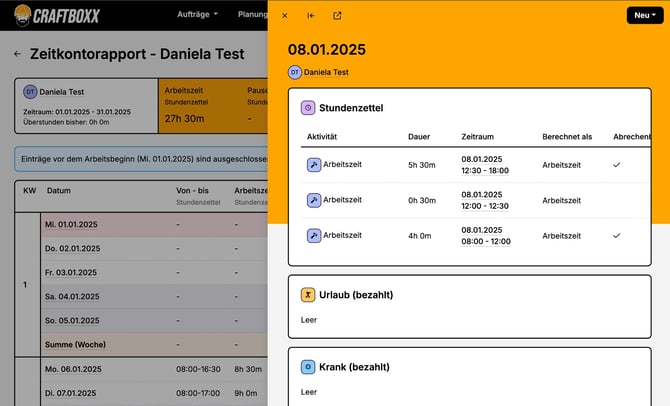670x406 pixels.
Task: Click the Datum column header
Action: [x=59, y=191]
